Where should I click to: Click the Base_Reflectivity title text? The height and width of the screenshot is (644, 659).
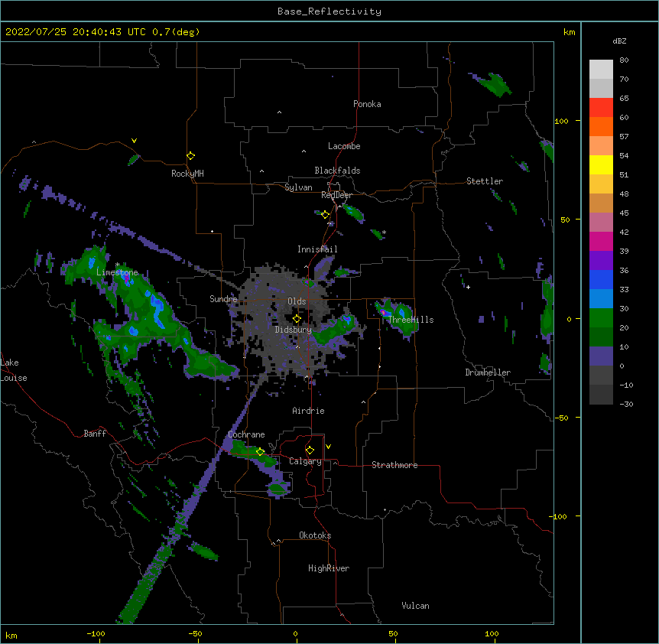click(x=329, y=11)
